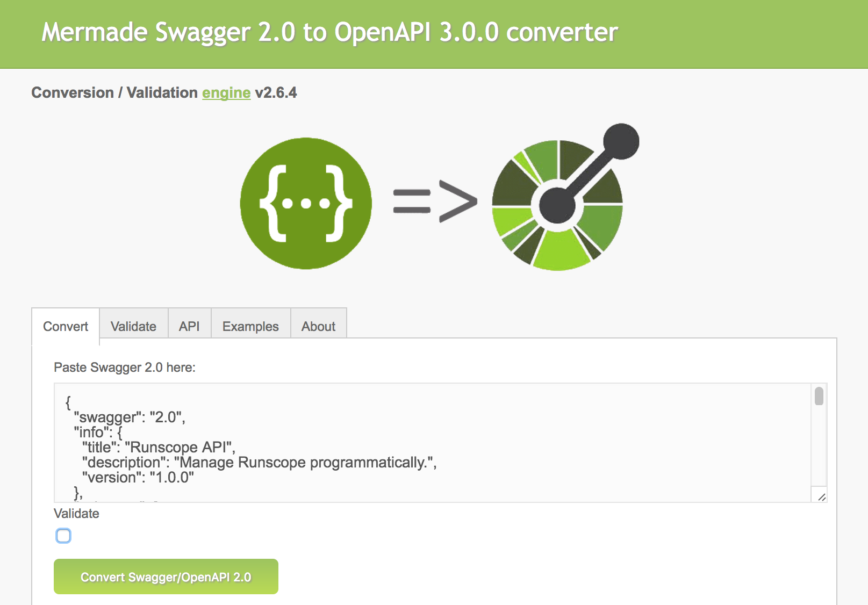Click the Mermade Swagger converter page title
Viewport: 868px width, 605px height.
[330, 32]
